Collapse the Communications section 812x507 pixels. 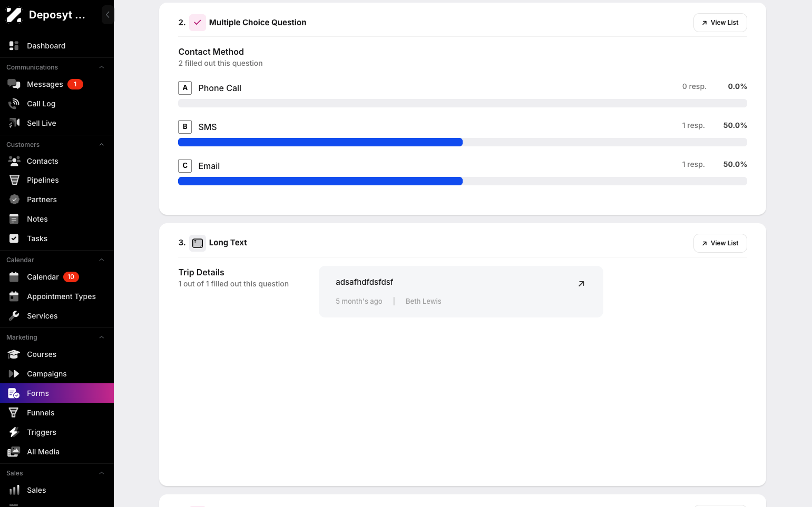(102, 67)
